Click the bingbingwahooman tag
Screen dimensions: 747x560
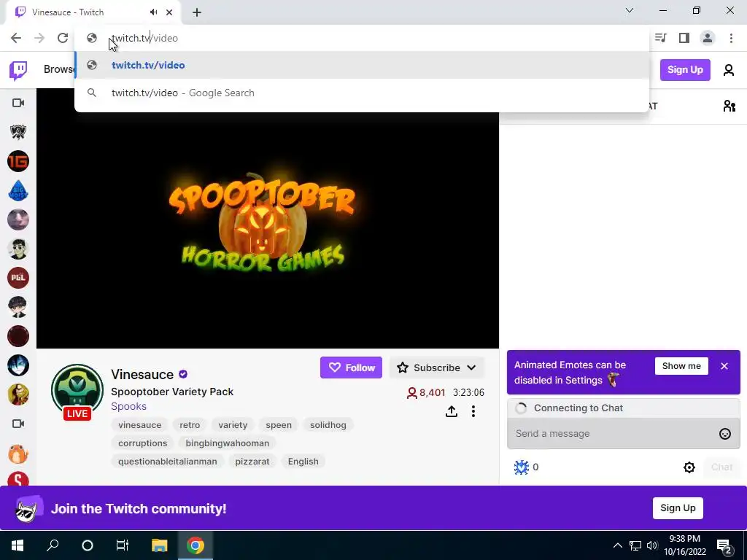click(x=228, y=443)
